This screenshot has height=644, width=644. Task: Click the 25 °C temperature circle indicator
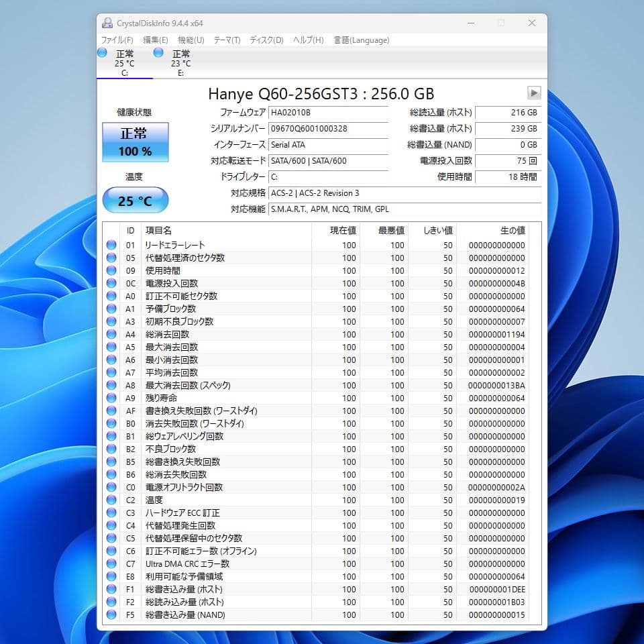pos(135,200)
